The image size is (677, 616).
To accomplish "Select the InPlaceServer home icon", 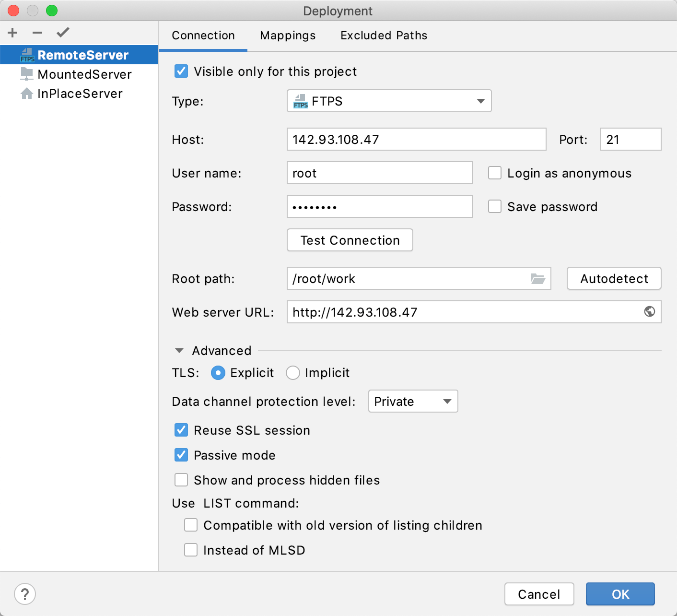I will pos(27,93).
